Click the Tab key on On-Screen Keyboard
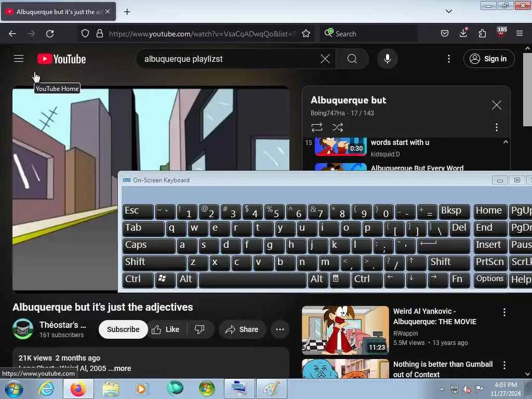 pyautogui.click(x=143, y=229)
